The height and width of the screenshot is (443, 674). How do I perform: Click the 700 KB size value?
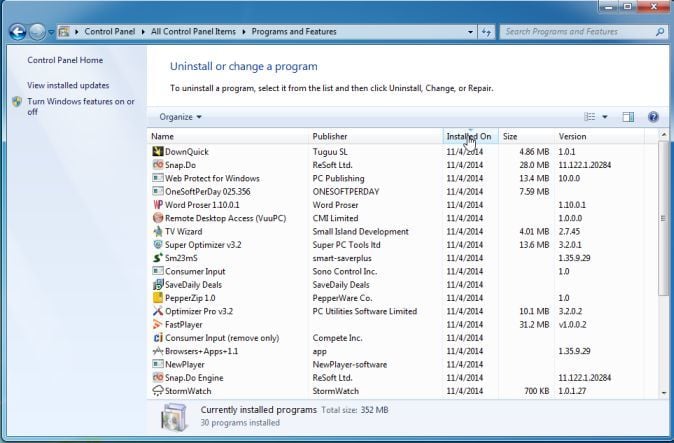point(536,391)
